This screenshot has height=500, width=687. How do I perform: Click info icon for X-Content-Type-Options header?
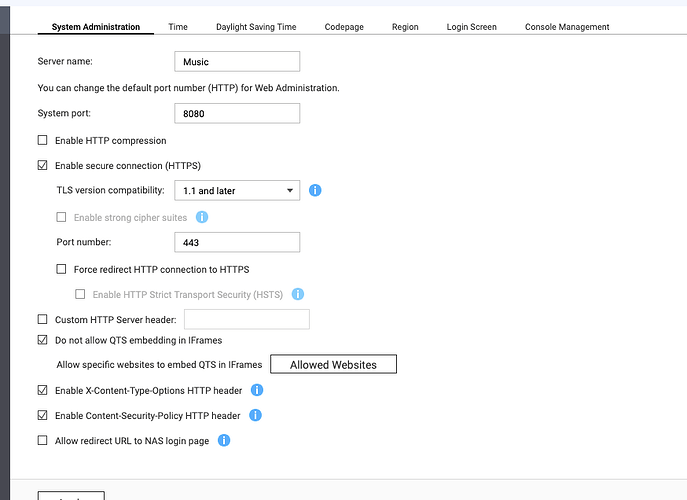[x=257, y=390]
